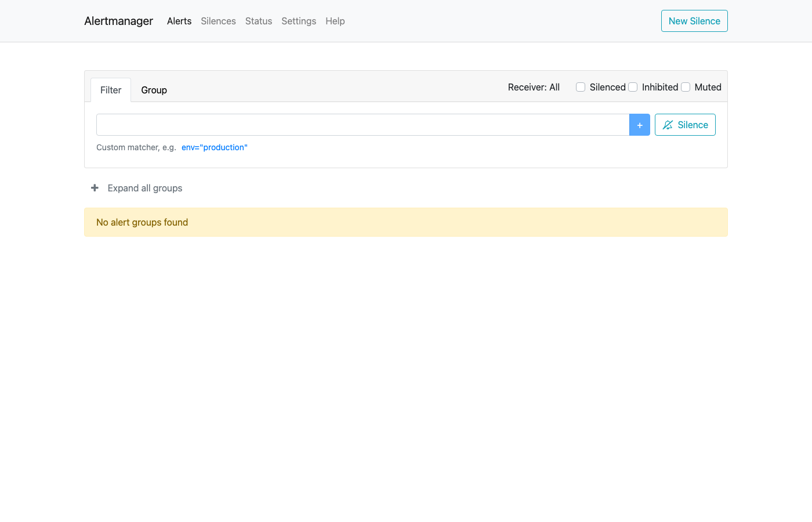
Task: Click the Silence button
Action: pos(685,124)
